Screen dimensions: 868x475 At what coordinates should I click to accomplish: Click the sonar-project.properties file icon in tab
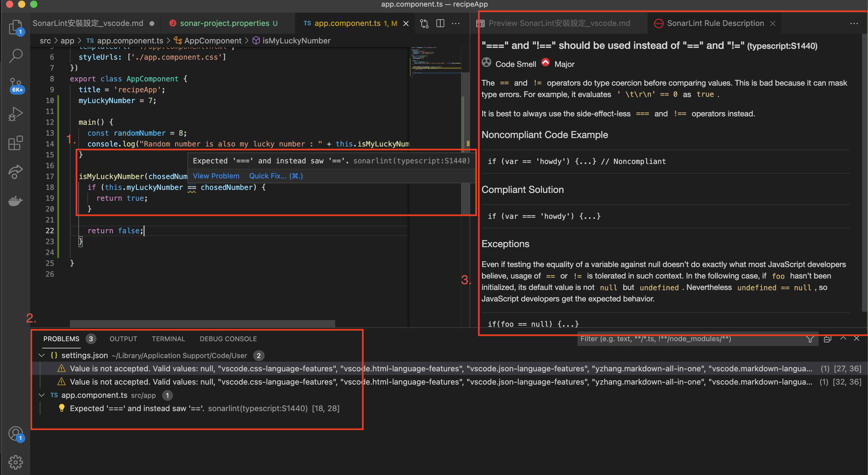pyautogui.click(x=172, y=23)
